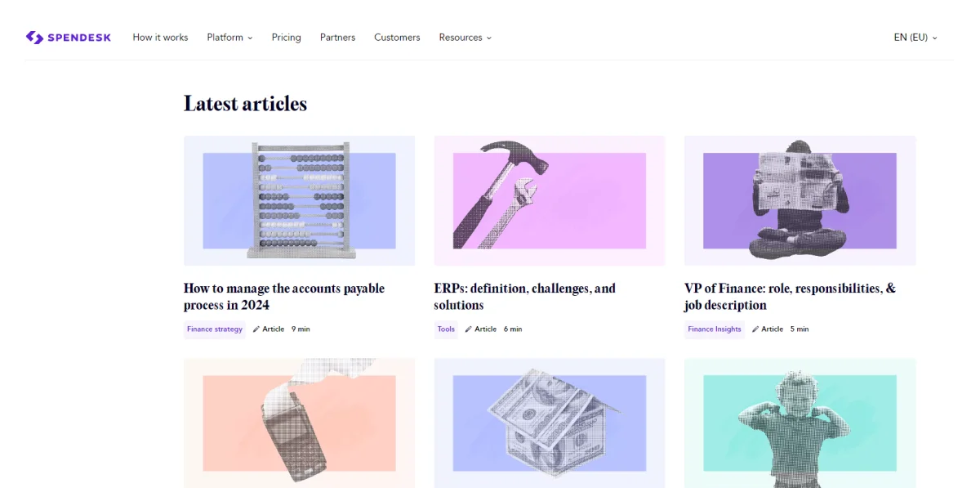
Task: Expand the Resources dropdown menu
Action: pyautogui.click(x=465, y=38)
